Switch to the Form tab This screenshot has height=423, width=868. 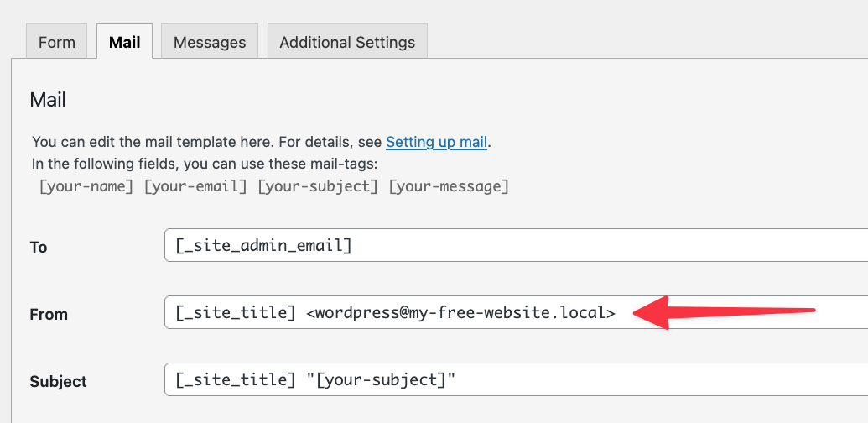(56, 42)
